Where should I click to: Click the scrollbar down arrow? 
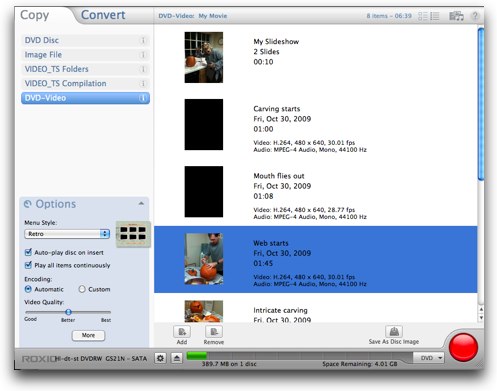481,318
